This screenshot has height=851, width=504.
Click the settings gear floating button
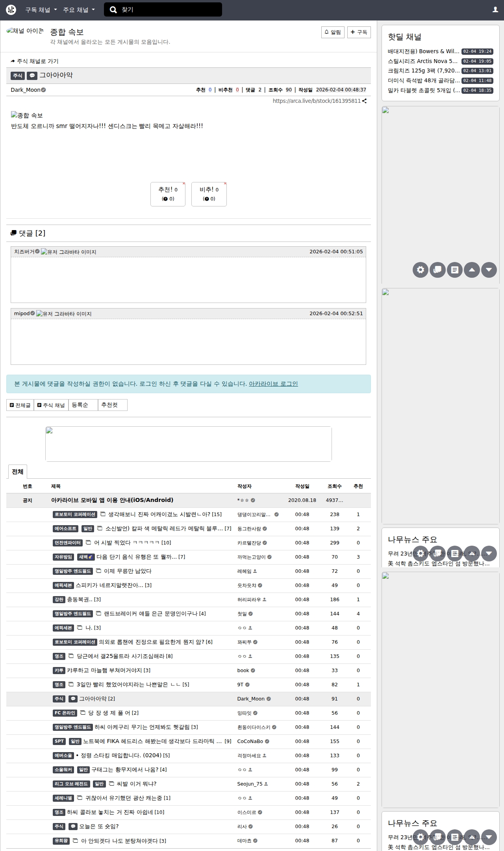click(x=420, y=270)
